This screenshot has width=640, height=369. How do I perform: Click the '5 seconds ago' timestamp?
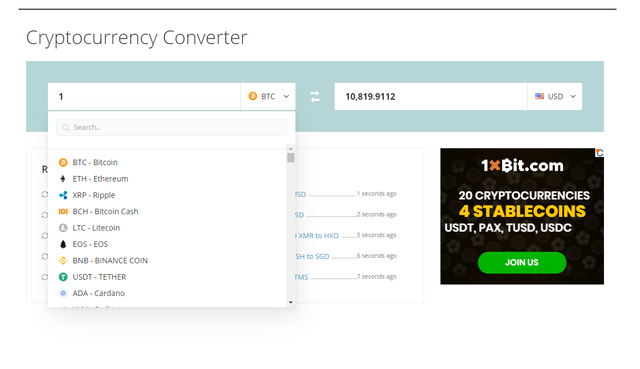click(x=376, y=235)
